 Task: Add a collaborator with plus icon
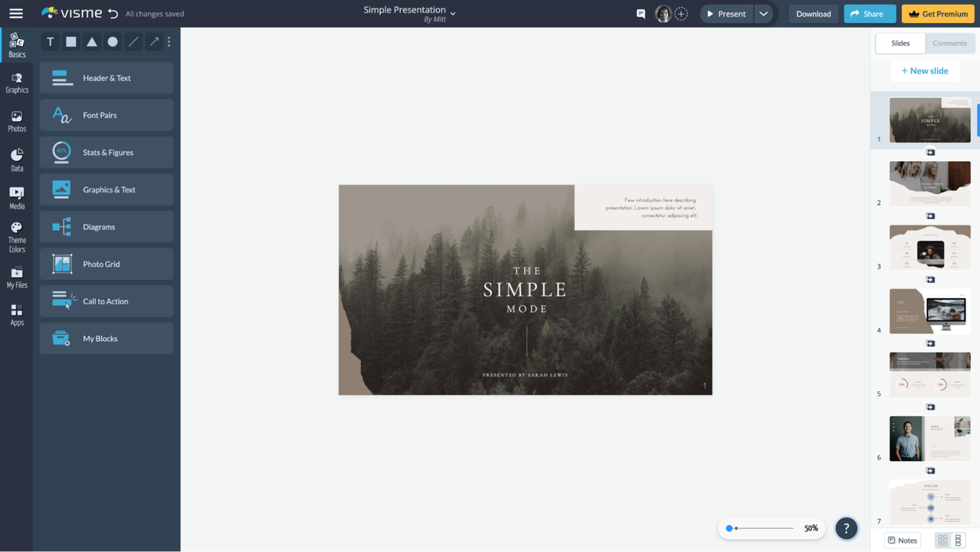coord(681,14)
